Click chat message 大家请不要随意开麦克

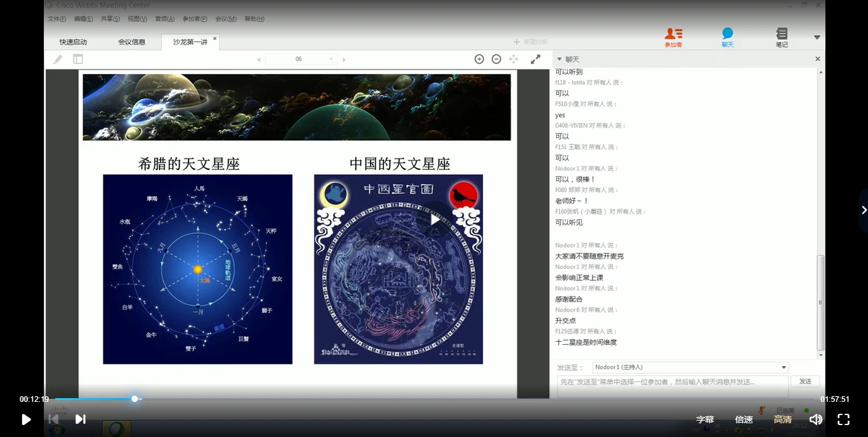(589, 256)
